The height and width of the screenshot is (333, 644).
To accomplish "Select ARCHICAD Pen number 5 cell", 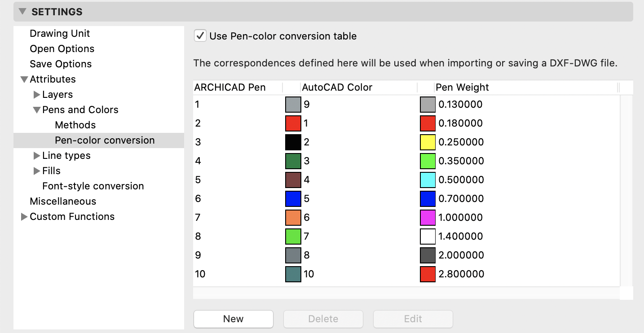I will [198, 180].
